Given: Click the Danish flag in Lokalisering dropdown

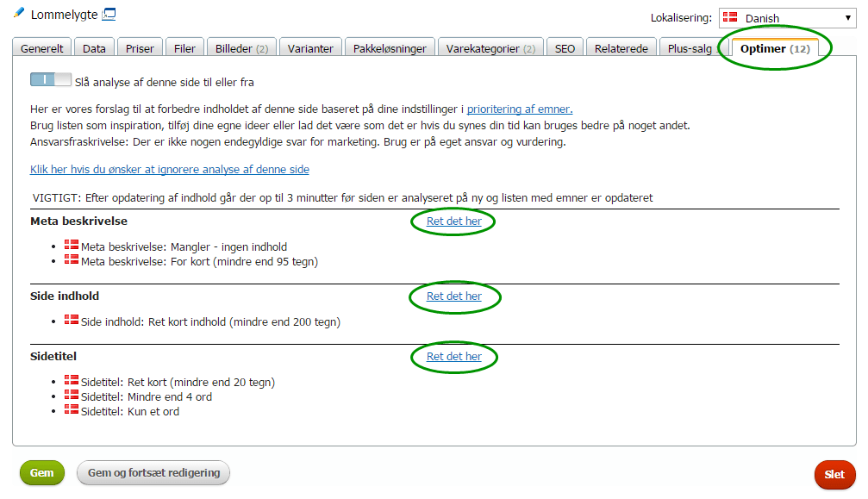Looking at the screenshot, I should (729, 17).
